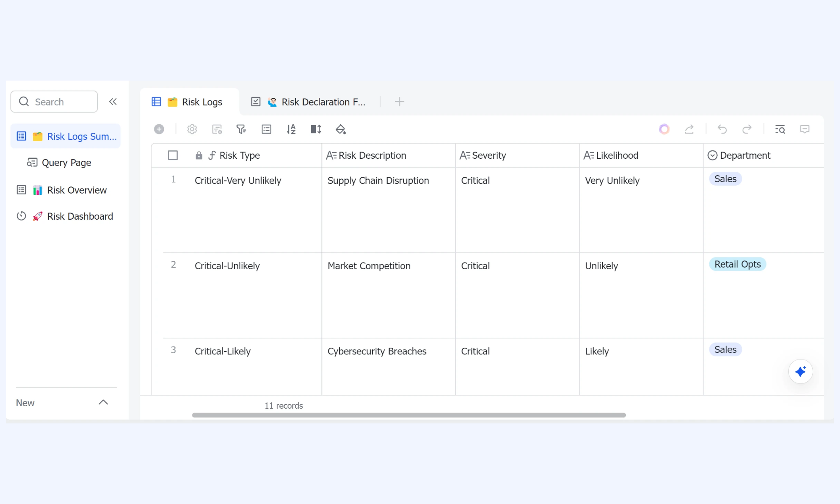Open the view configuration icon beside the gear

[217, 129]
